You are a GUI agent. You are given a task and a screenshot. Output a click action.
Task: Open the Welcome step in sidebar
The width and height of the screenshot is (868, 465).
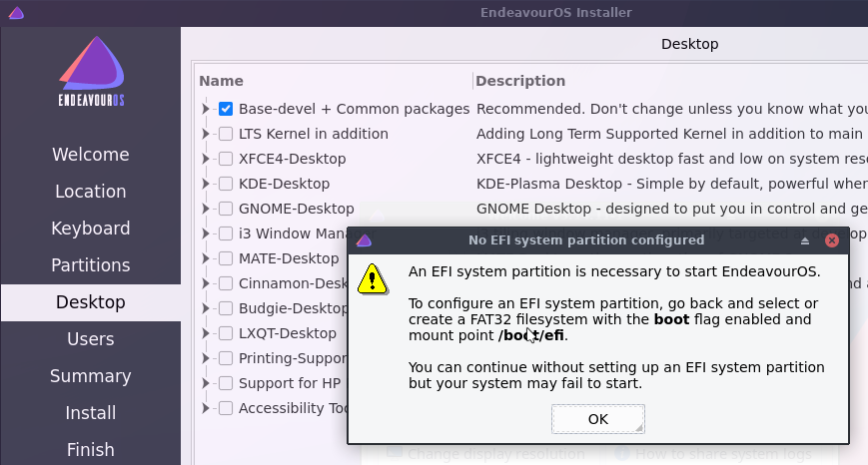coord(91,155)
